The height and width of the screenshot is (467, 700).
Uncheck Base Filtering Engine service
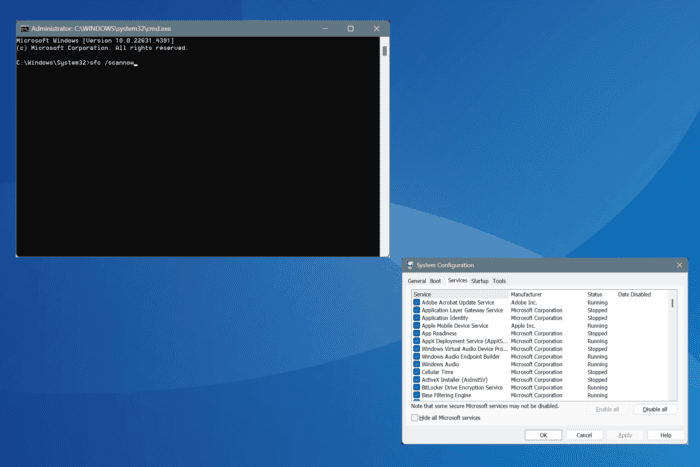coord(417,395)
